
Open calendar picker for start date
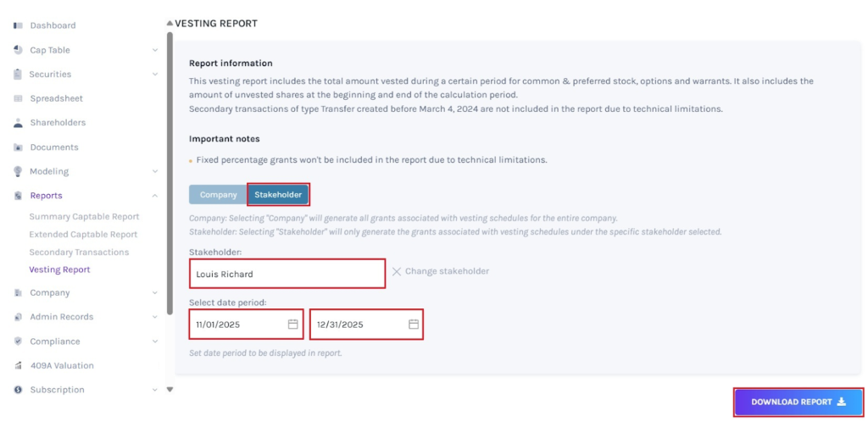tap(293, 325)
